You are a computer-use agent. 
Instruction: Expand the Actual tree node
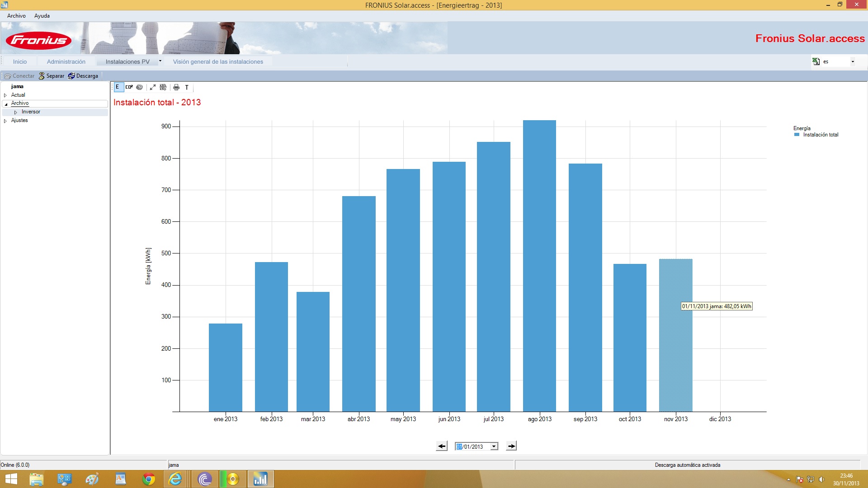point(5,95)
